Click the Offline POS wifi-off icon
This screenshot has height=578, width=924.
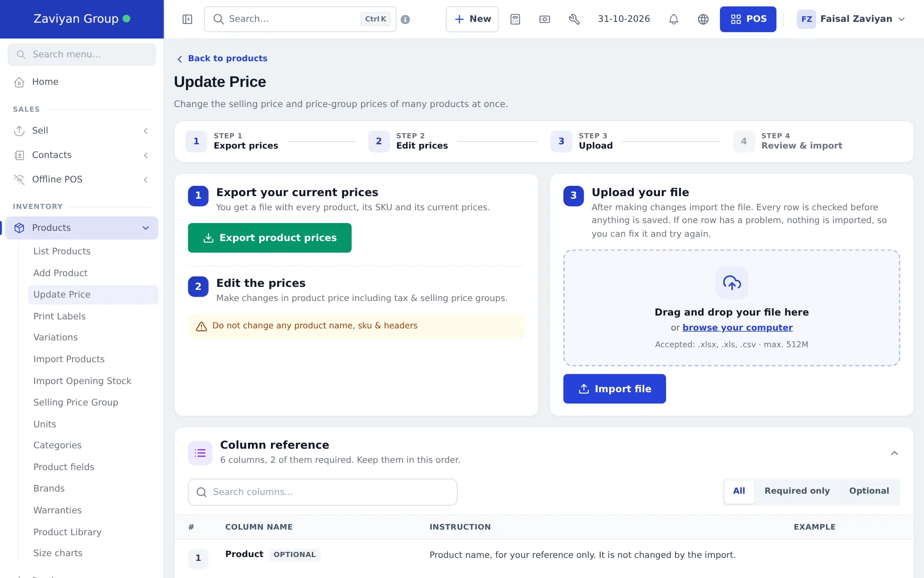tap(19, 180)
